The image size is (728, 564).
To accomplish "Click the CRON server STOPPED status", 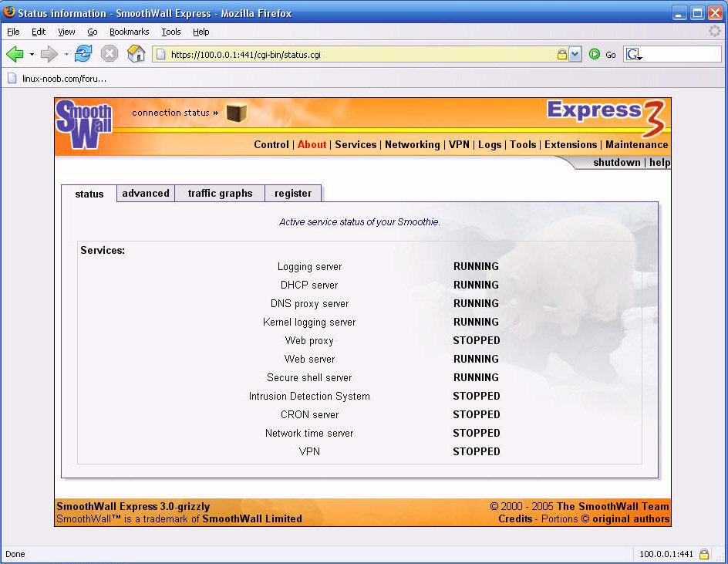I will click(x=477, y=414).
